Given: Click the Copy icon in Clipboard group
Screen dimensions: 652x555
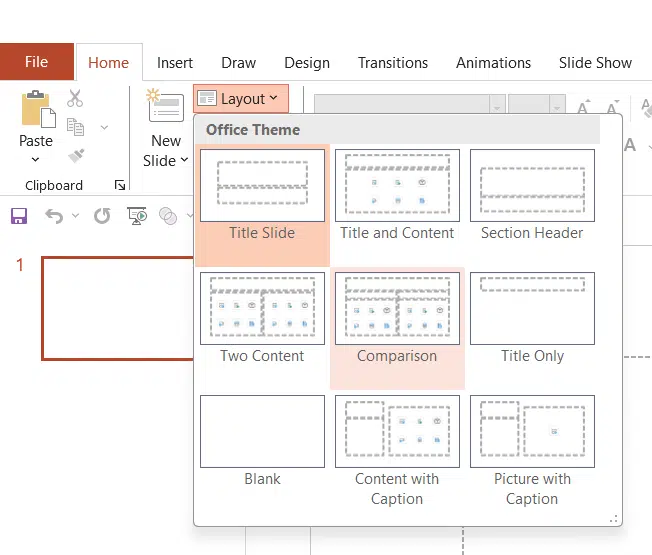Looking at the screenshot, I should point(75,127).
